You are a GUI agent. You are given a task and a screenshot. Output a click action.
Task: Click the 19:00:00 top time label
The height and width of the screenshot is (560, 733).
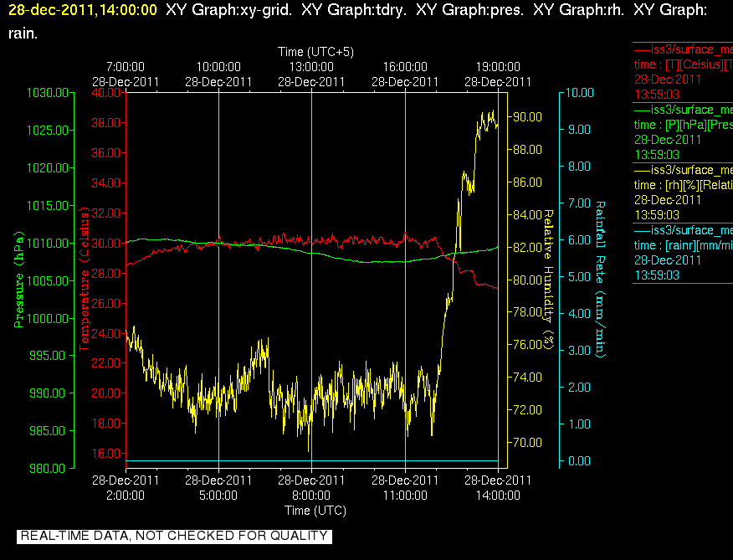(498, 67)
